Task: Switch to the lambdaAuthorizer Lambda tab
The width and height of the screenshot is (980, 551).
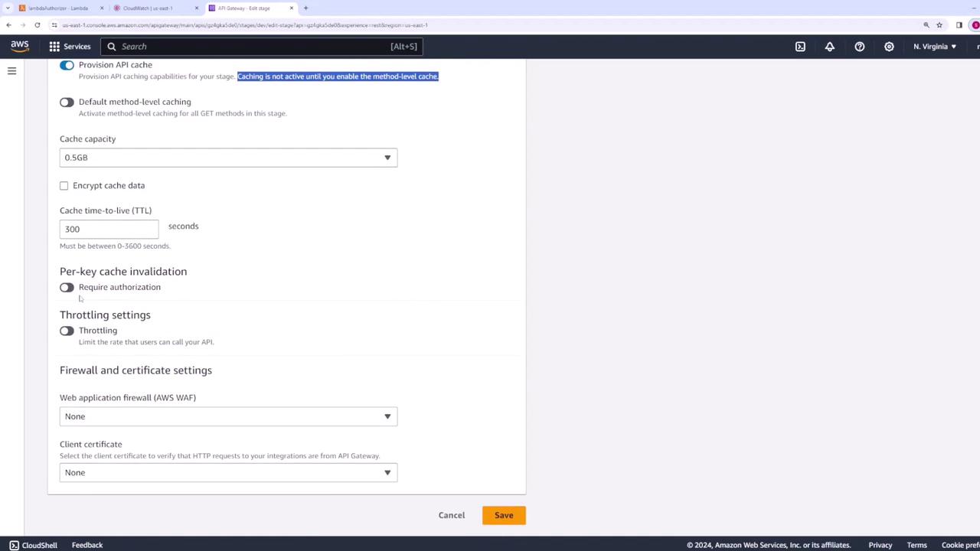Action: pyautogui.click(x=61, y=8)
